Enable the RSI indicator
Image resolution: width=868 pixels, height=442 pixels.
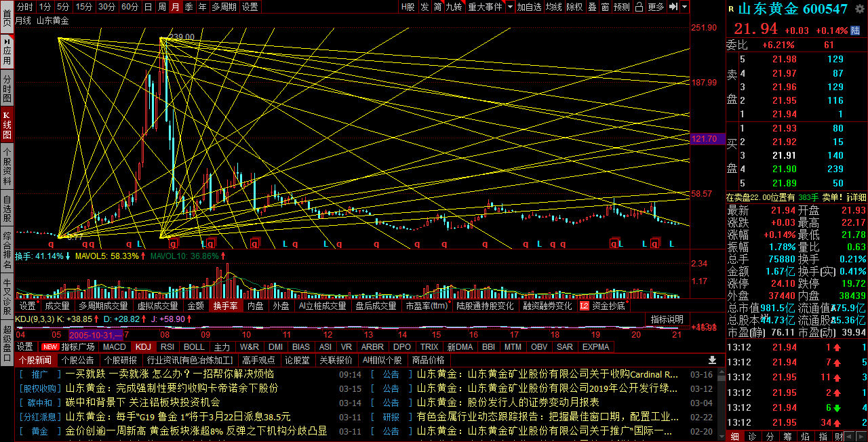[167, 347]
